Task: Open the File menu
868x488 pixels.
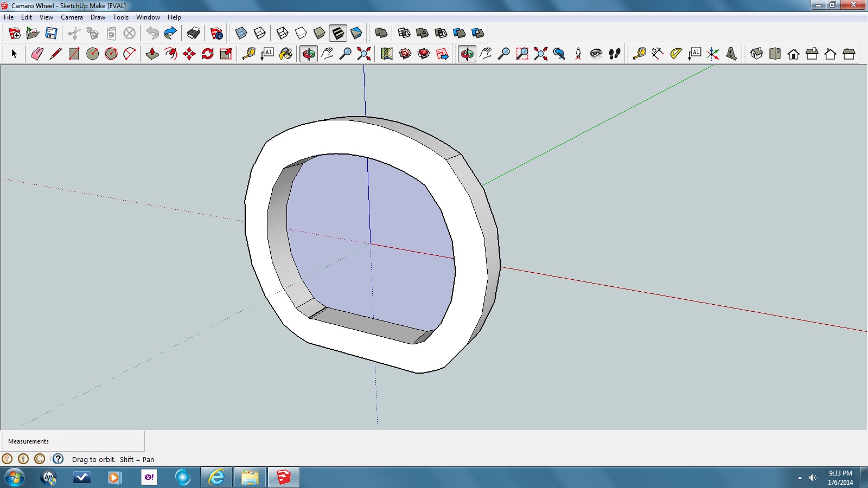Action: pyautogui.click(x=9, y=17)
